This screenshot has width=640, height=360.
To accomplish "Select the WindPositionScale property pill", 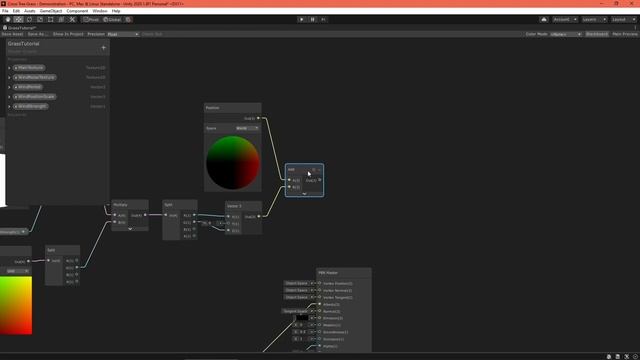I will (x=35, y=97).
